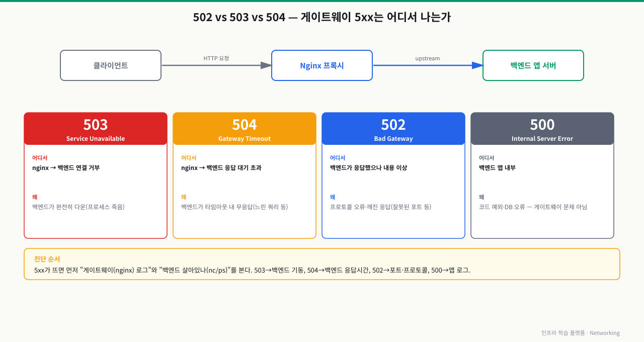Select the 클라이언트 box
Screen dimensions: 644x342
click(x=111, y=65)
